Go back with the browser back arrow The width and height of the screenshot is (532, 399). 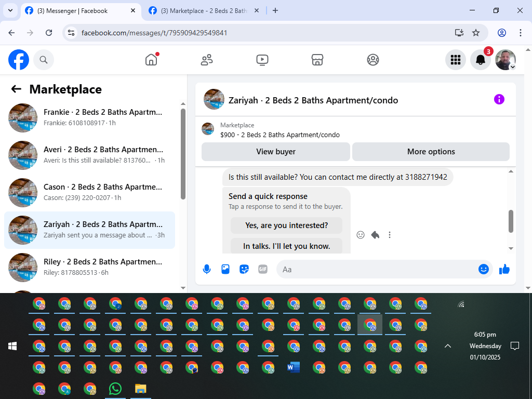click(x=11, y=33)
